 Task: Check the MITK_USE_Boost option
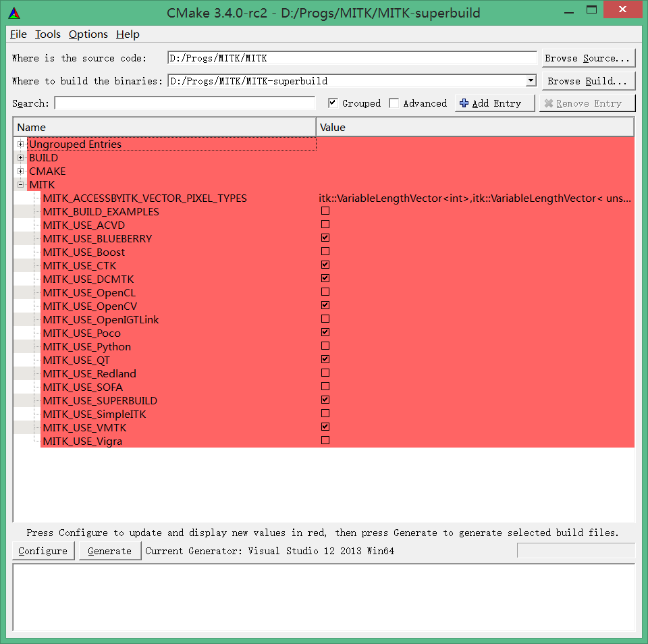click(x=325, y=251)
